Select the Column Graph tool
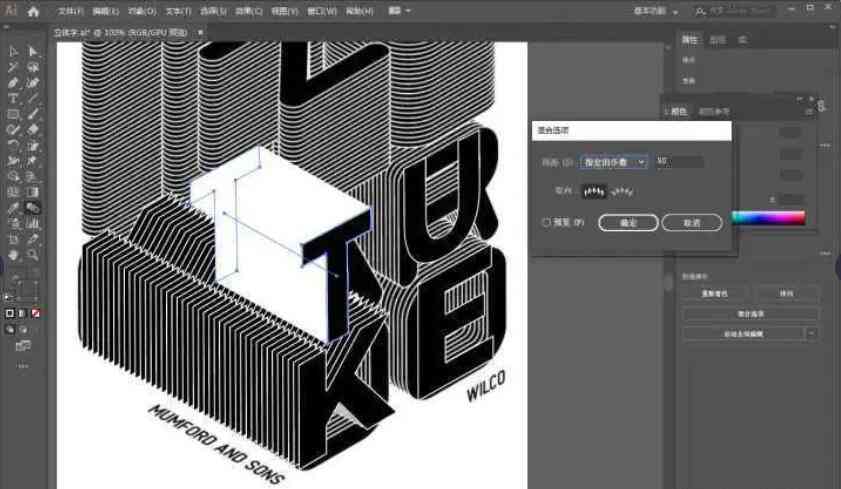This screenshot has width=841, height=489. pos(33,223)
